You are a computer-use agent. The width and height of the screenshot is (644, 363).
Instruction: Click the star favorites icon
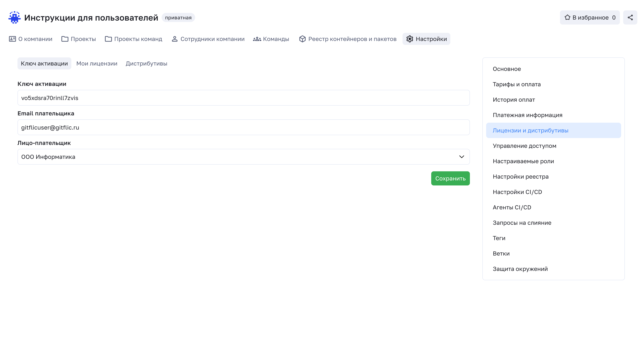coord(567,17)
